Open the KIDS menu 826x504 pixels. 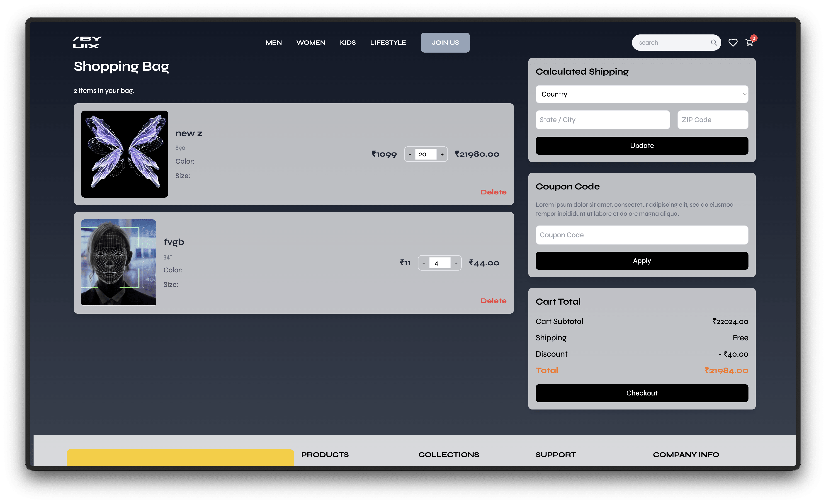tap(348, 43)
